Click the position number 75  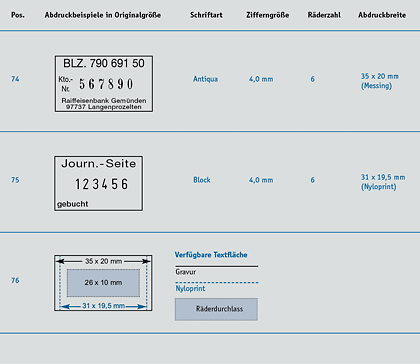coord(15,180)
